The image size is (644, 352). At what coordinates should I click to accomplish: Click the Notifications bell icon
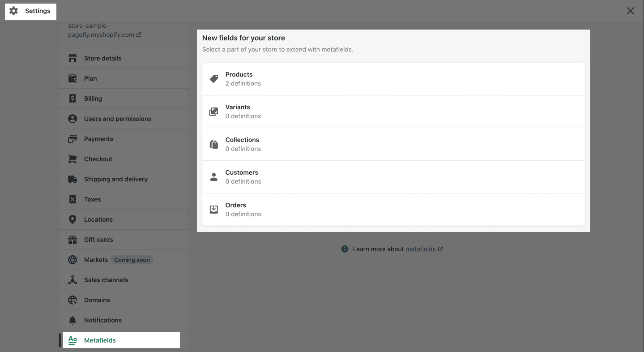pyautogui.click(x=73, y=320)
